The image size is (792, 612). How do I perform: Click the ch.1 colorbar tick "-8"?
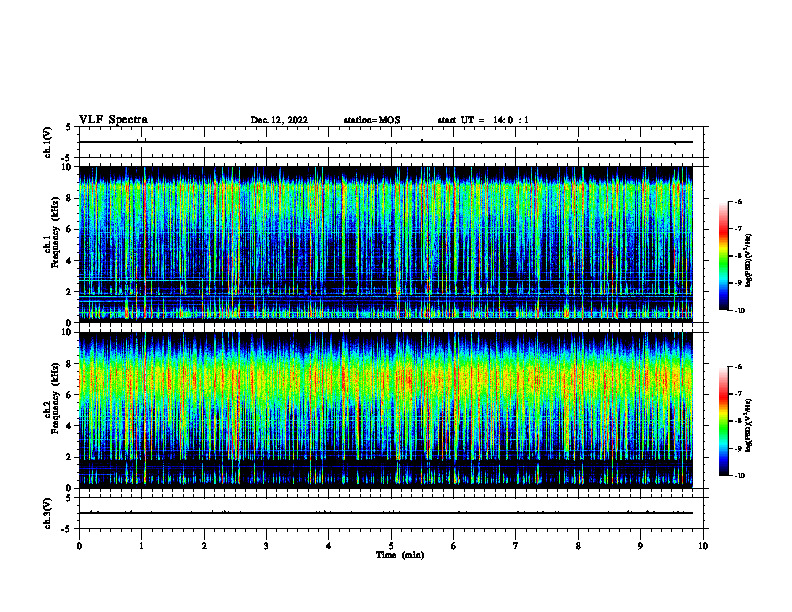(x=738, y=256)
